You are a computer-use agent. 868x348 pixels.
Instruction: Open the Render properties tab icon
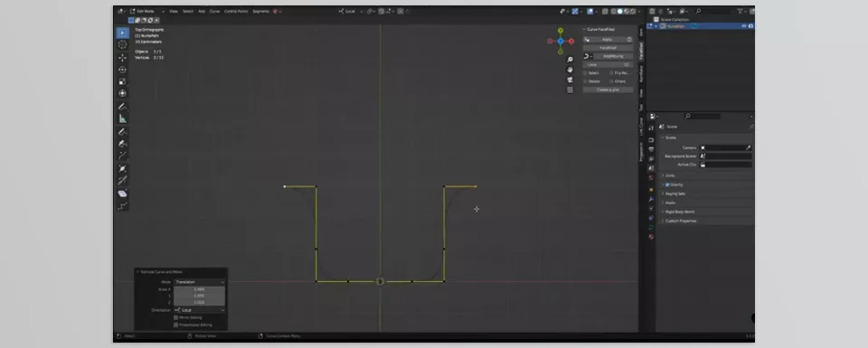click(x=651, y=140)
